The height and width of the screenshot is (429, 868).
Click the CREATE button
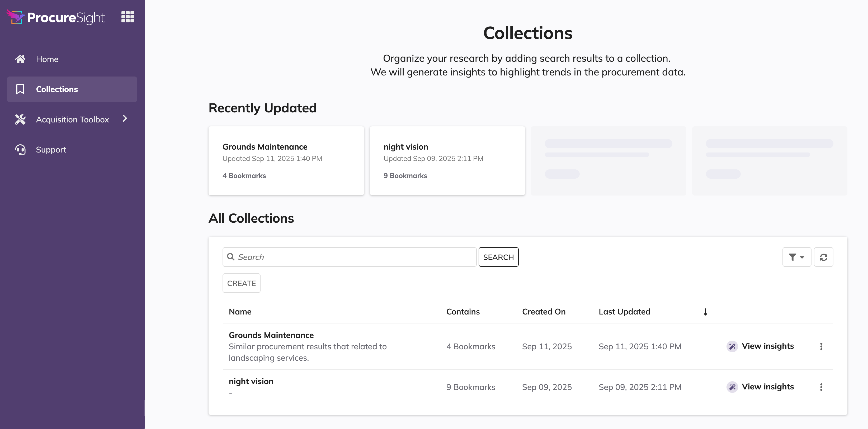(241, 283)
